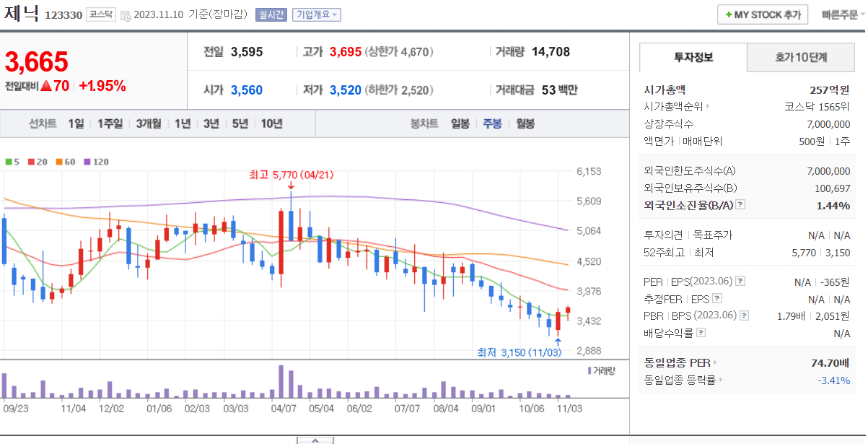Click the 시가 value 3,560
Screen dimensions: 868x444
[247, 90]
